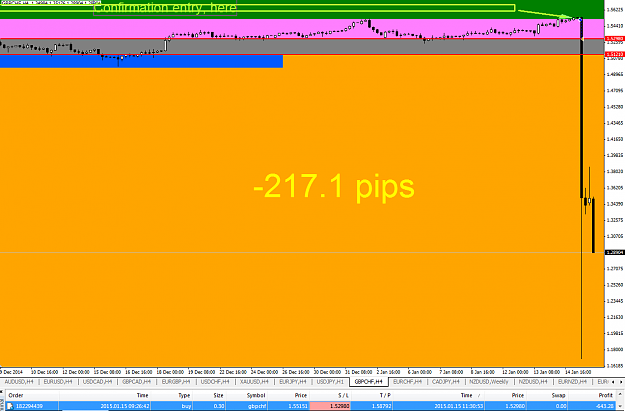Click the lower red price level label on the axis
Image resolution: width=625 pixels, height=411 pixels.
pyautogui.click(x=615, y=54)
